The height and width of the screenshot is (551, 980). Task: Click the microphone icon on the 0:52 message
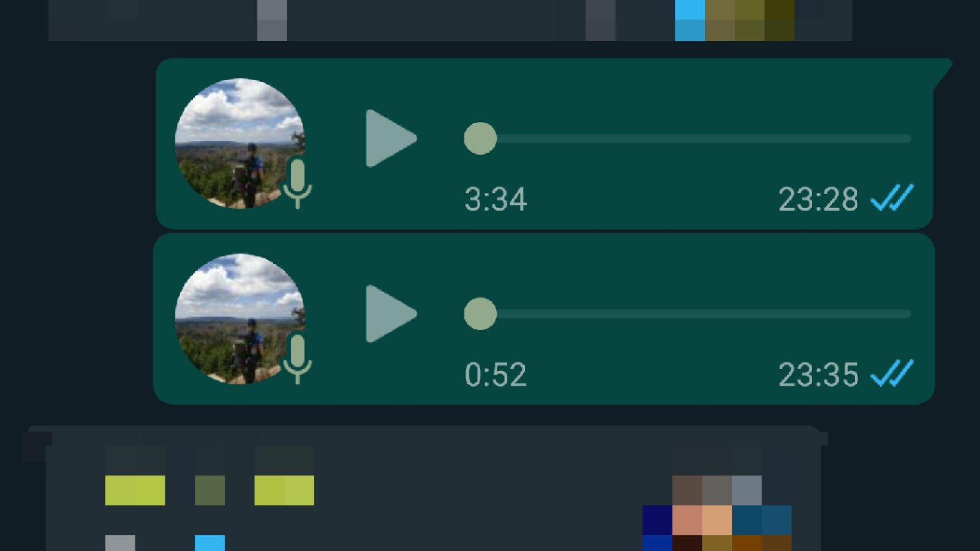point(298,358)
